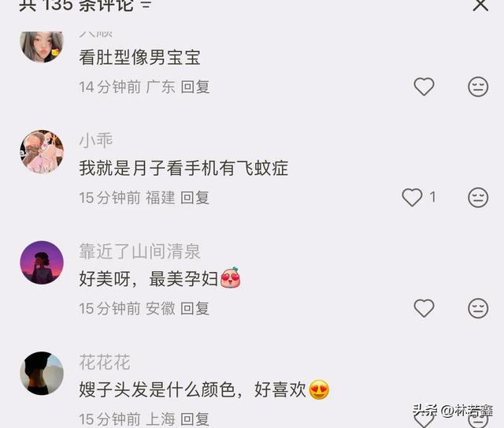
Task: Reply to 靠近了山间清泉's comment
Action: click(x=195, y=308)
